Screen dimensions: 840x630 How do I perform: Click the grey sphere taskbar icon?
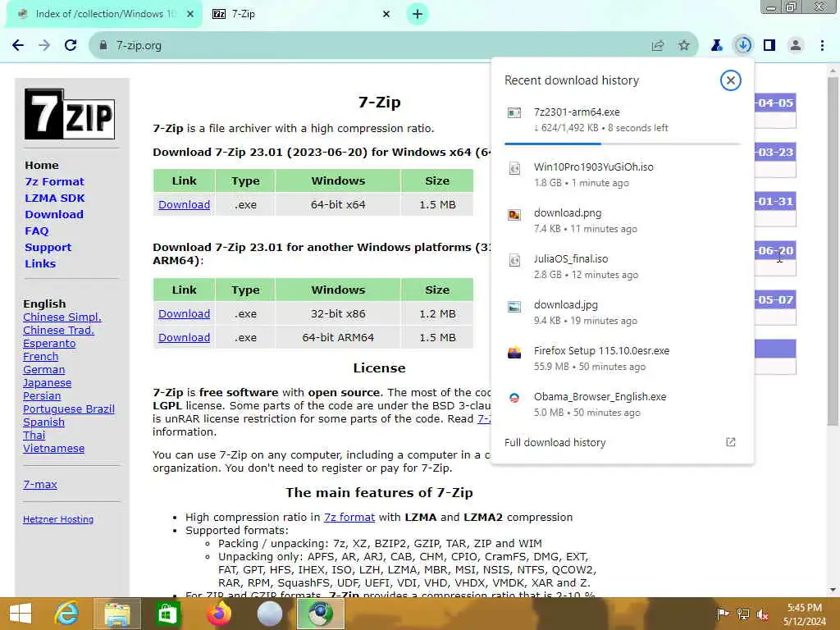[269, 614]
